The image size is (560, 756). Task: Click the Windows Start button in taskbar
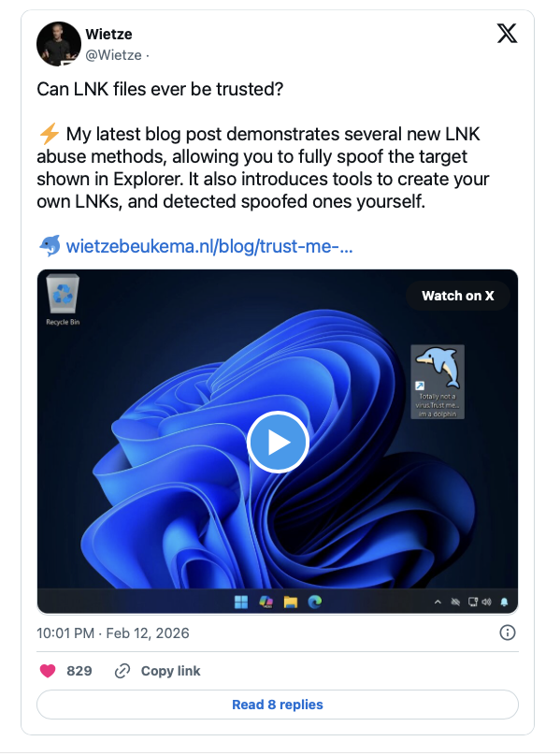click(241, 602)
